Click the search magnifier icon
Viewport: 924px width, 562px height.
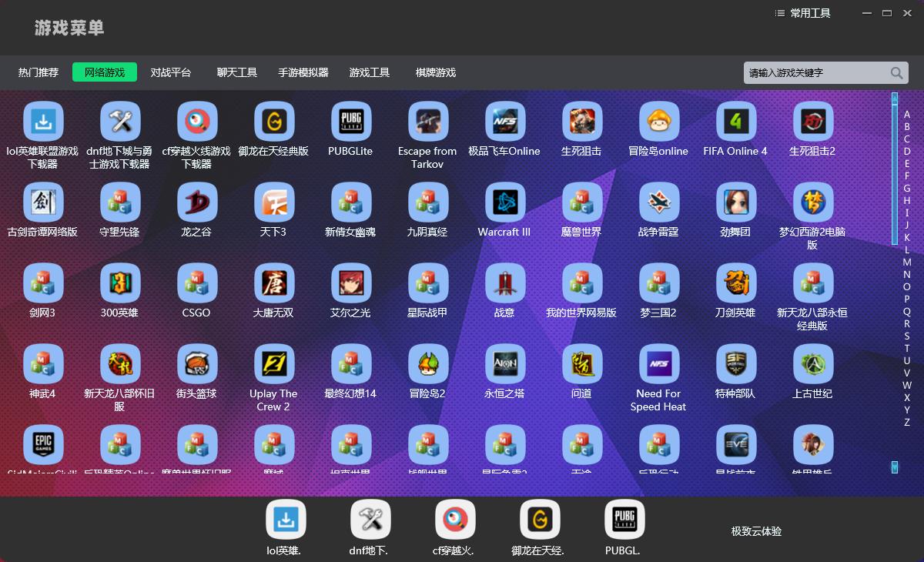896,73
